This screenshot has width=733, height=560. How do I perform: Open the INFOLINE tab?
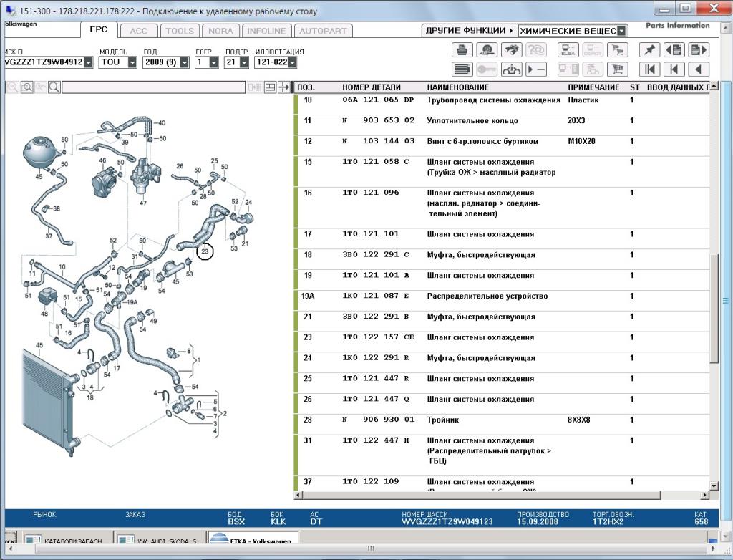(x=266, y=31)
